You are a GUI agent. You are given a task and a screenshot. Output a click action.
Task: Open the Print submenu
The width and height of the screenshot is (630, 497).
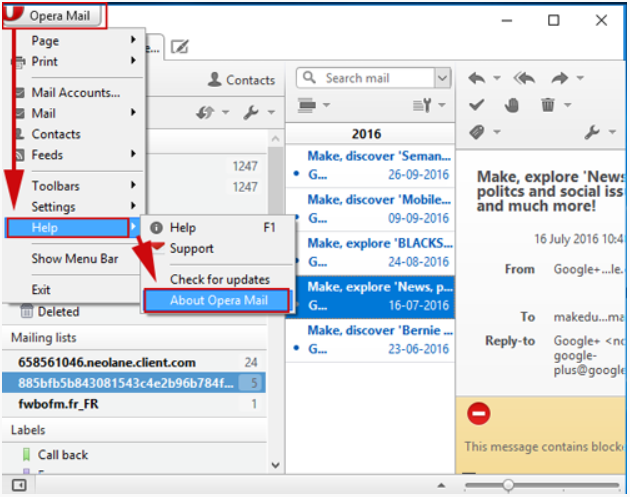(76, 61)
